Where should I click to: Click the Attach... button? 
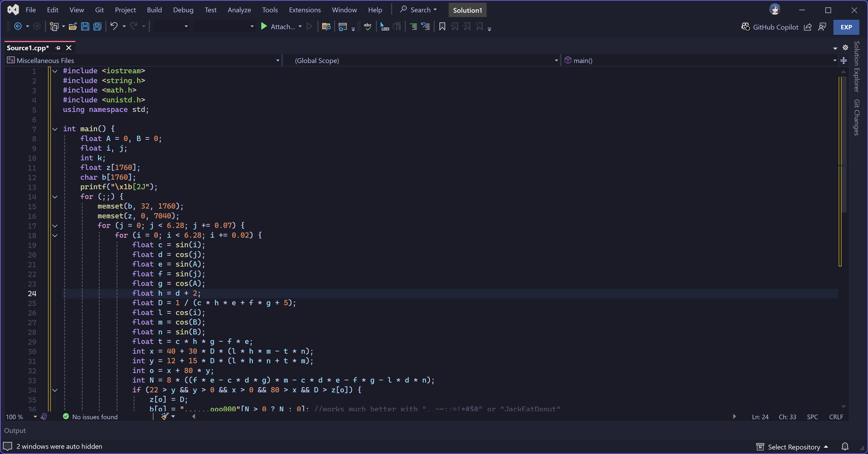point(279,26)
